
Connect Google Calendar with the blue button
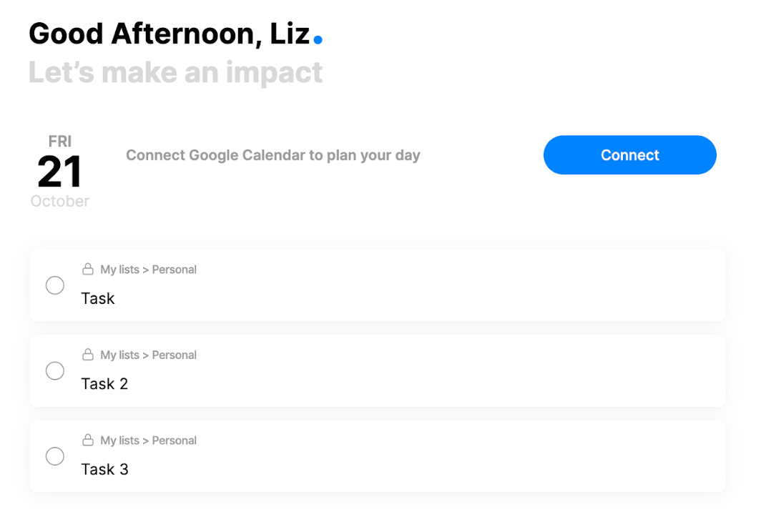coord(629,155)
